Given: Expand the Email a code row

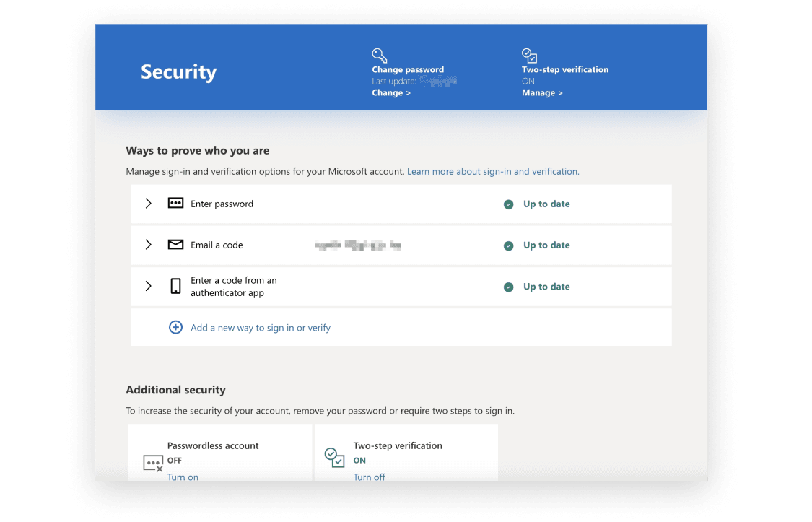Looking at the screenshot, I should [148, 245].
